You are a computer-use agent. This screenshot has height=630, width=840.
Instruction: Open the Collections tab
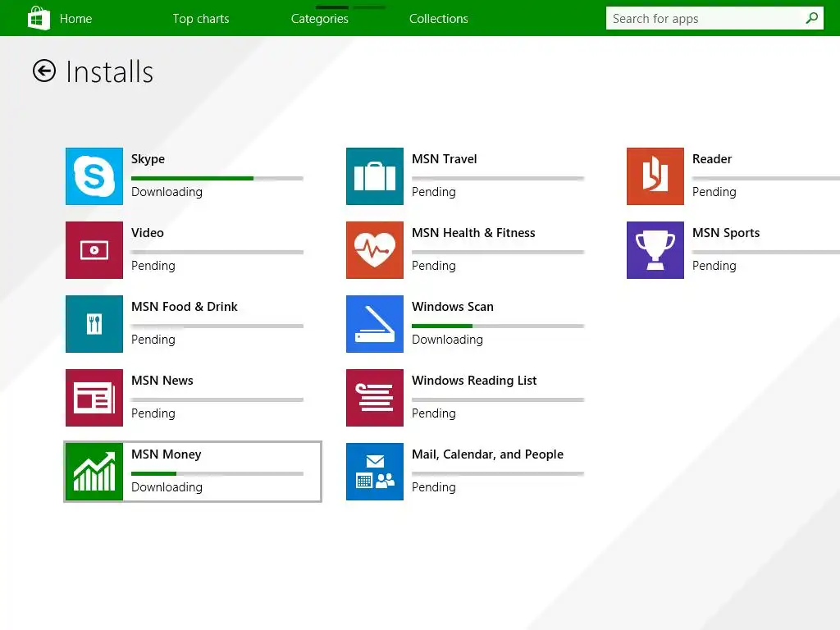[x=439, y=19]
